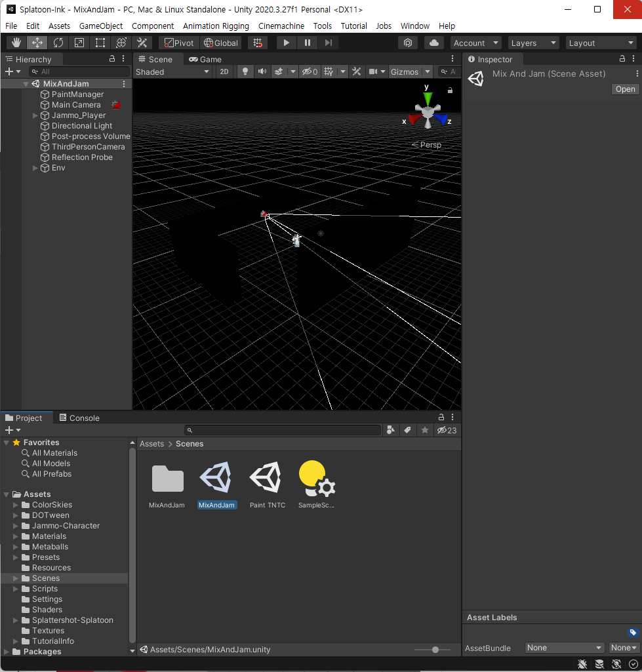Screen dimensions: 642x672
Task: Toggle Global handle rotation
Action: point(221,43)
